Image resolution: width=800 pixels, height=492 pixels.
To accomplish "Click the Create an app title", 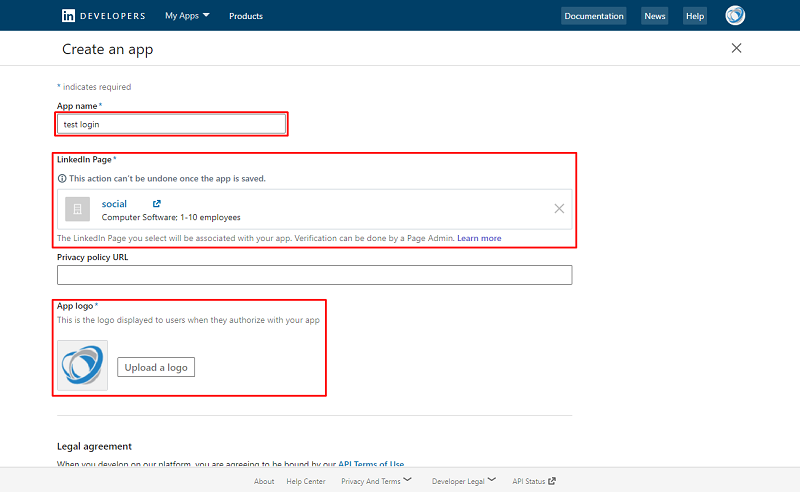I will tap(108, 50).
